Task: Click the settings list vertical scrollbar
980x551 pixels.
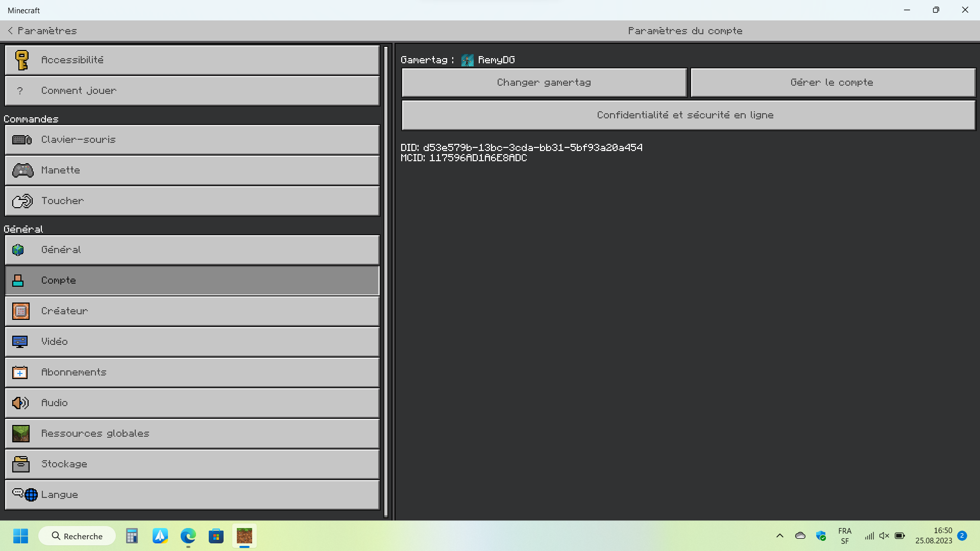Action: [386, 281]
